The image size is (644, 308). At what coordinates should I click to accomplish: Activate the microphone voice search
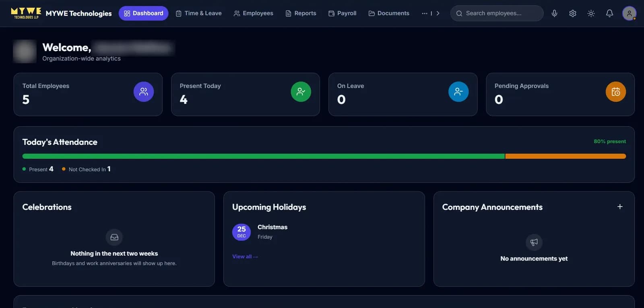[554, 13]
